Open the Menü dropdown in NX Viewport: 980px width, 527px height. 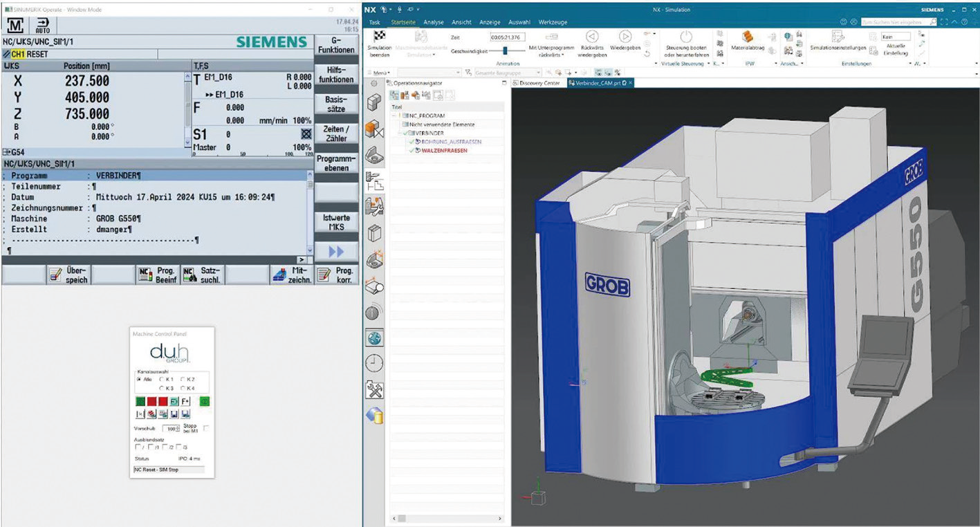380,73
